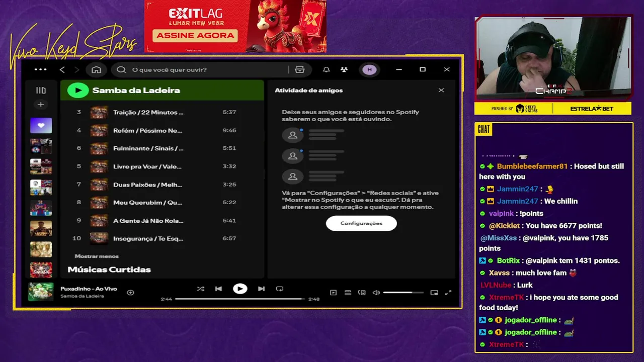644x362 pixels.
Task: Click chat user 'BotRix'
Action: [508, 260]
